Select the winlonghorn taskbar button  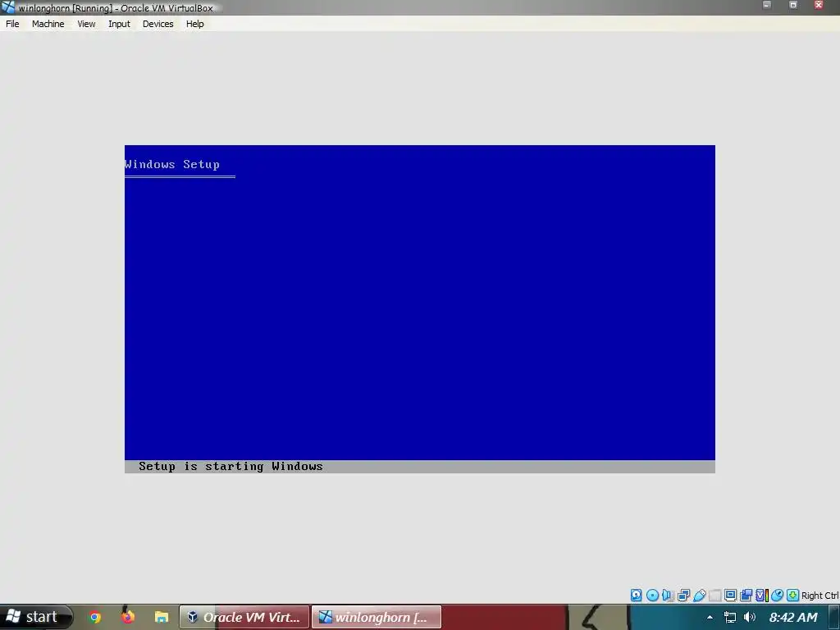pyautogui.click(x=377, y=617)
